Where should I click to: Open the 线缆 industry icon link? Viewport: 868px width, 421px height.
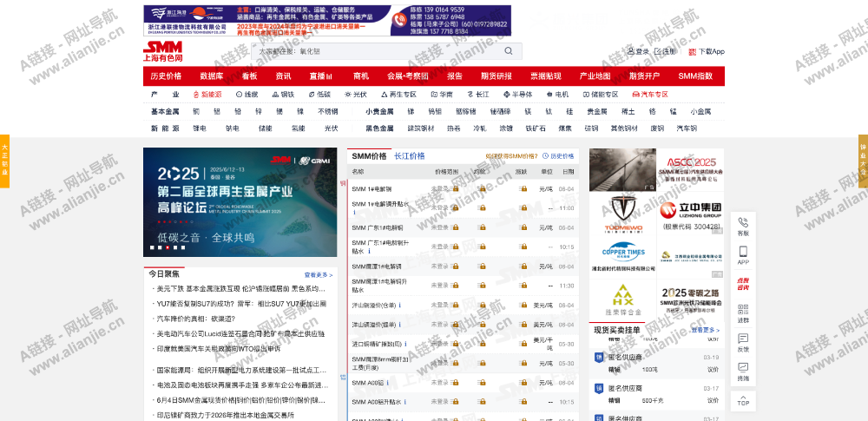247,95
